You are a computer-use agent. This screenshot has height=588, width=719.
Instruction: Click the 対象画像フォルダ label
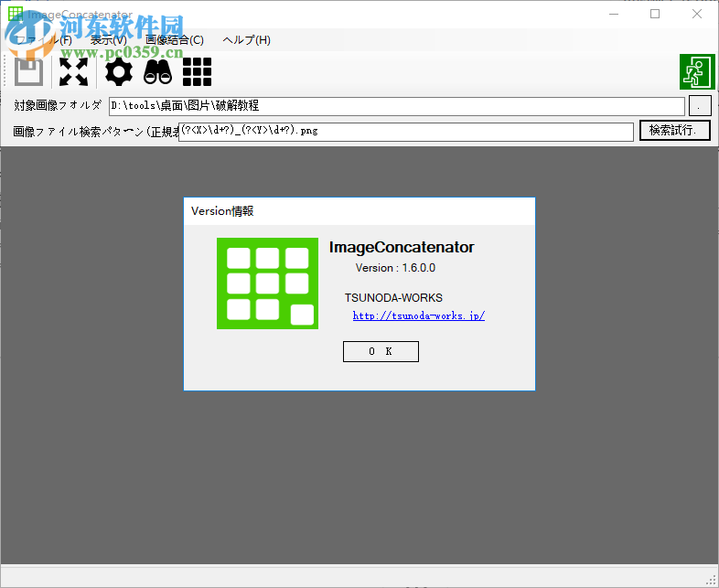pos(58,105)
